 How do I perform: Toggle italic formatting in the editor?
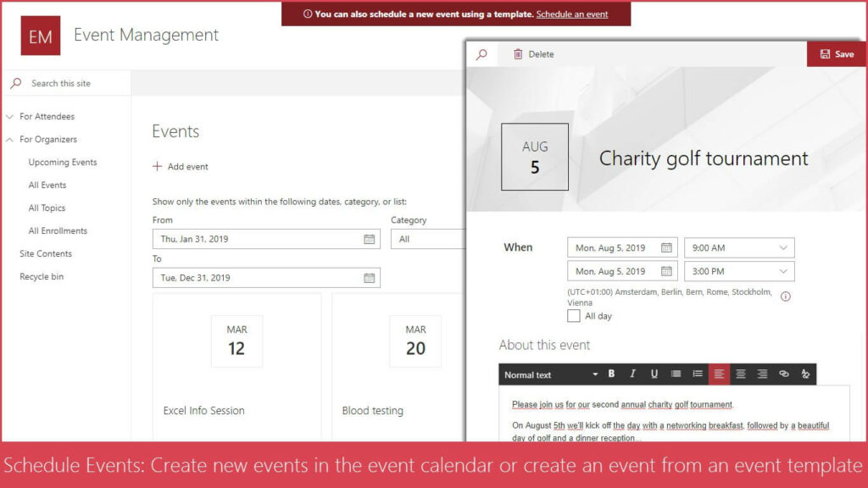(x=632, y=374)
